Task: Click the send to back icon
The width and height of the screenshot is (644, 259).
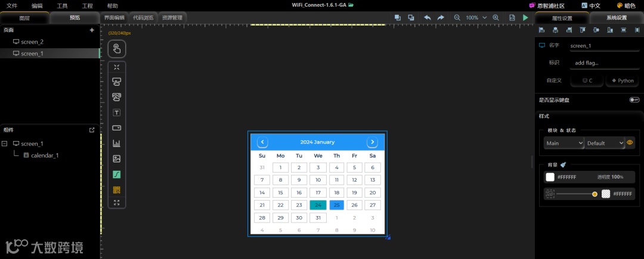Action: pos(411,18)
